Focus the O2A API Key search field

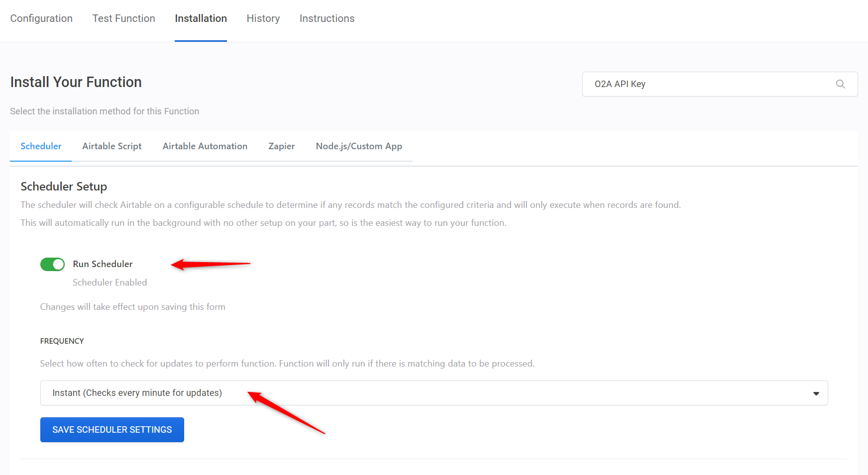pyautogui.click(x=697, y=84)
